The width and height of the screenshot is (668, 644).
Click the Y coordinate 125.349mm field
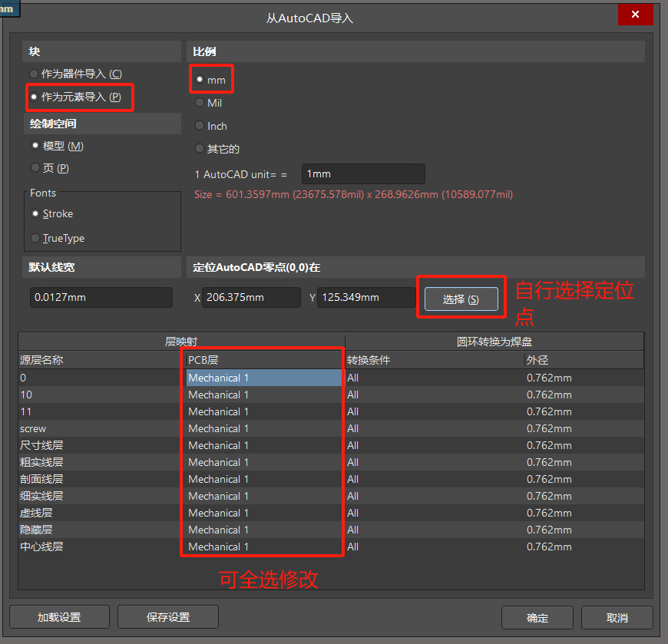pos(366,297)
